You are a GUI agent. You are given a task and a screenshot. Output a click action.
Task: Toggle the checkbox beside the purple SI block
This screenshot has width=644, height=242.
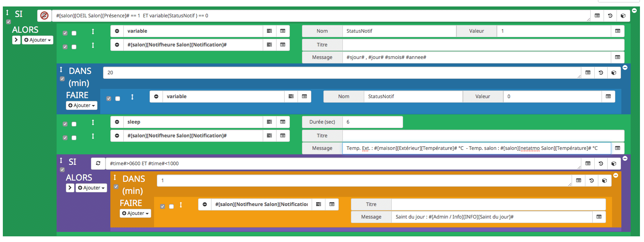(x=62, y=170)
